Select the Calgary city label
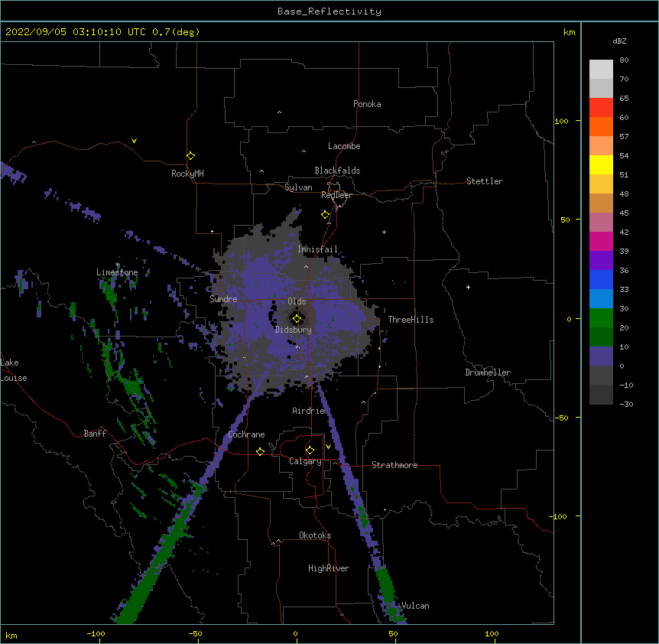659x644 pixels. click(306, 461)
